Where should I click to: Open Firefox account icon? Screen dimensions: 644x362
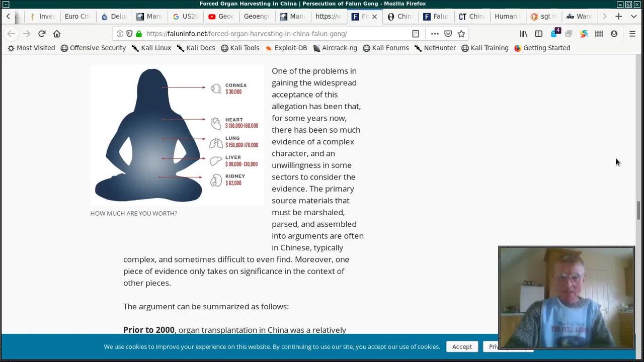pyautogui.click(x=614, y=34)
